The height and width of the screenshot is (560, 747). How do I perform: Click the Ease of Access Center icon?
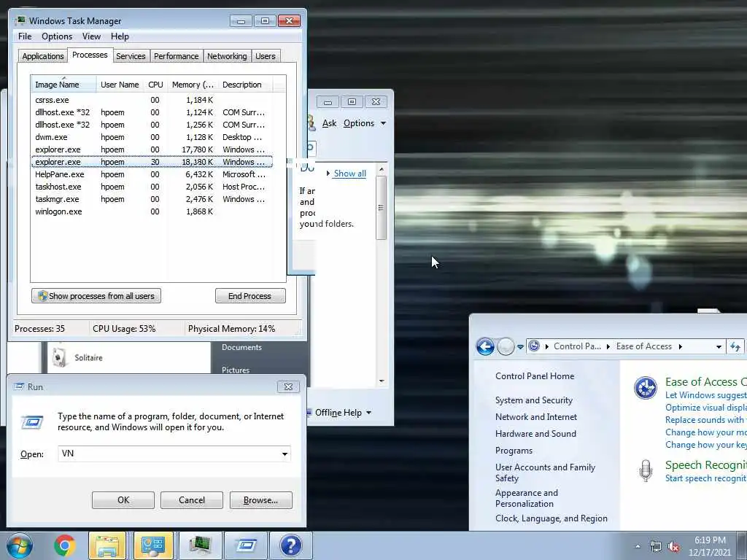pyautogui.click(x=646, y=388)
